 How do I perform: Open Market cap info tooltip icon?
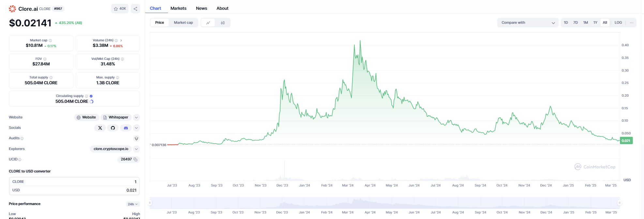(50, 40)
